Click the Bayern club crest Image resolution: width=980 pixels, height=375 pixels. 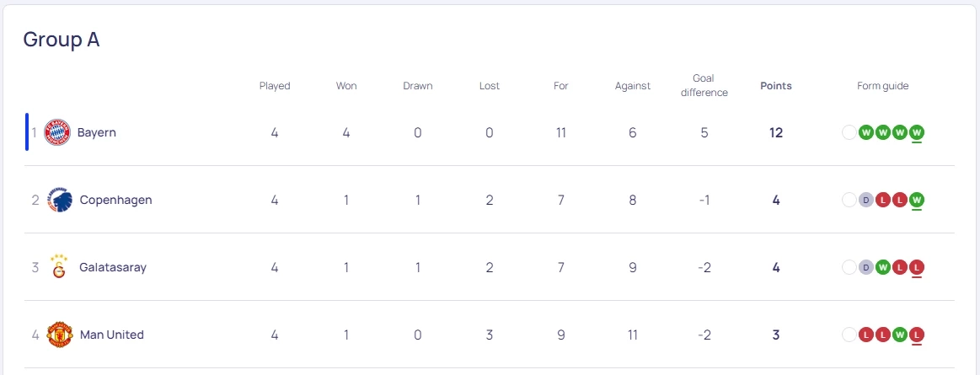[57, 132]
